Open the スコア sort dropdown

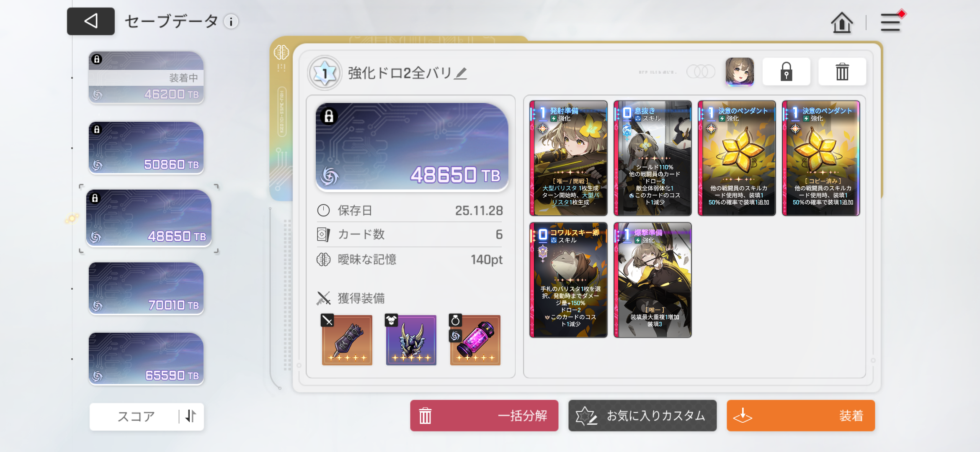point(136,416)
